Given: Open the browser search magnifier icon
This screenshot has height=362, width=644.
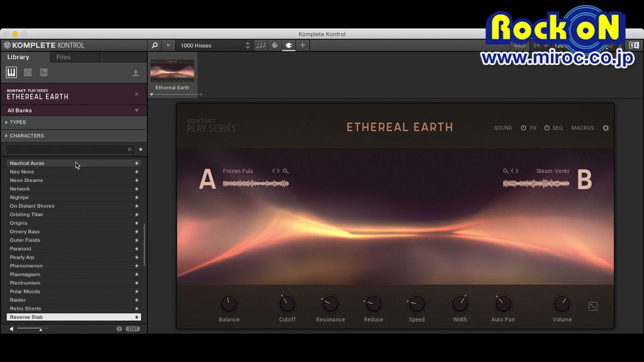Looking at the screenshot, I should click(x=154, y=45).
